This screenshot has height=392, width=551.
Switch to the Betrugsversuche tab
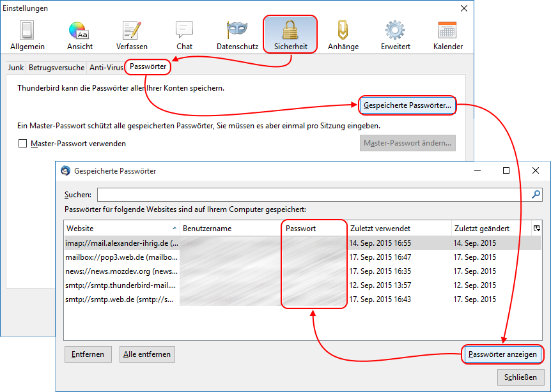pos(57,68)
